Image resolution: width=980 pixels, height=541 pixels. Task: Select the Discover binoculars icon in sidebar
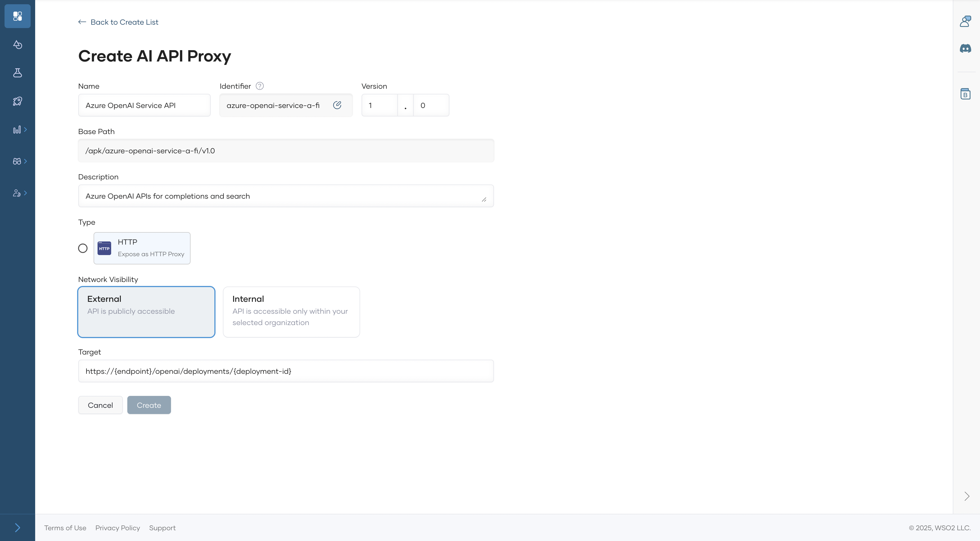point(17,161)
